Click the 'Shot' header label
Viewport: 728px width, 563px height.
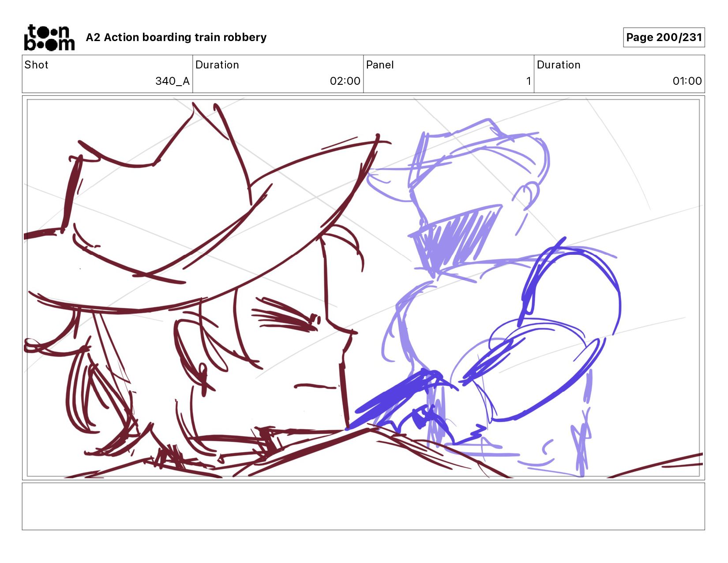point(36,65)
